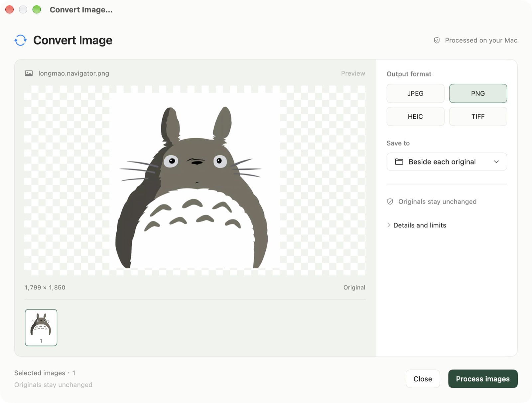Click the red window close button

[9, 10]
